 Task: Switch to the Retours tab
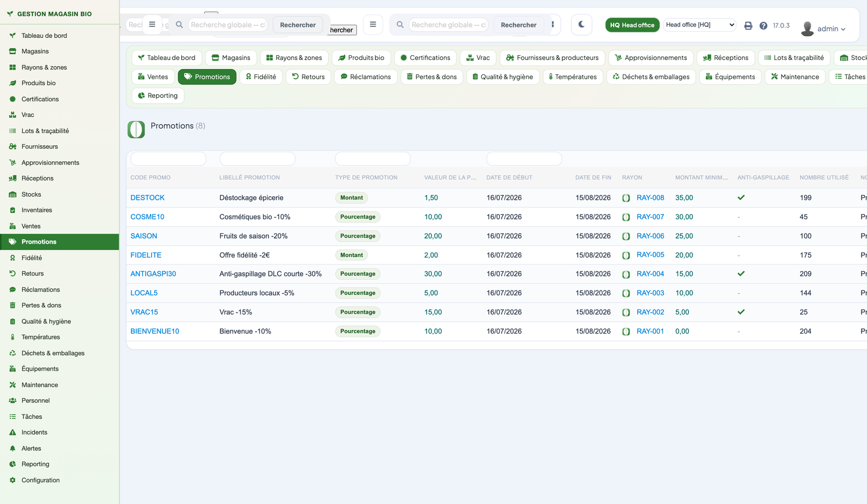(x=308, y=77)
